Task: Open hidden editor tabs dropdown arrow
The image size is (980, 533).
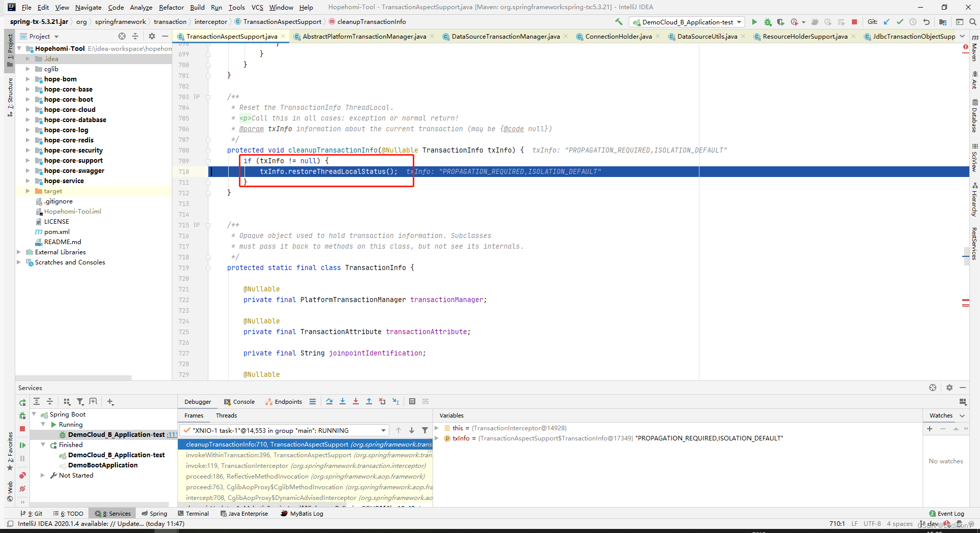Action: (962, 36)
